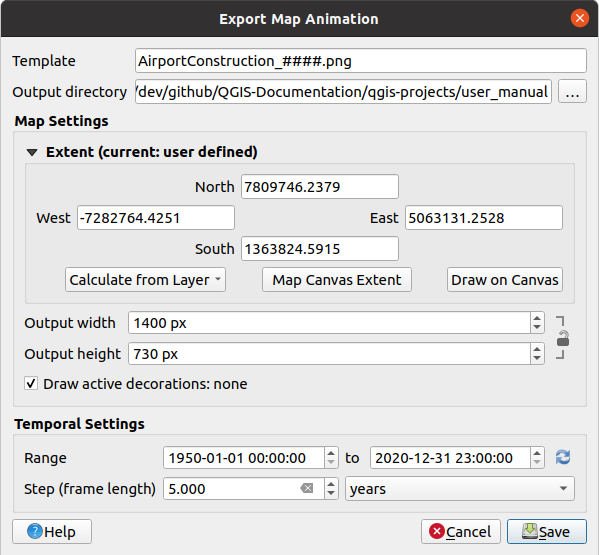Close the Export Map Animation dialog

pos(580,18)
